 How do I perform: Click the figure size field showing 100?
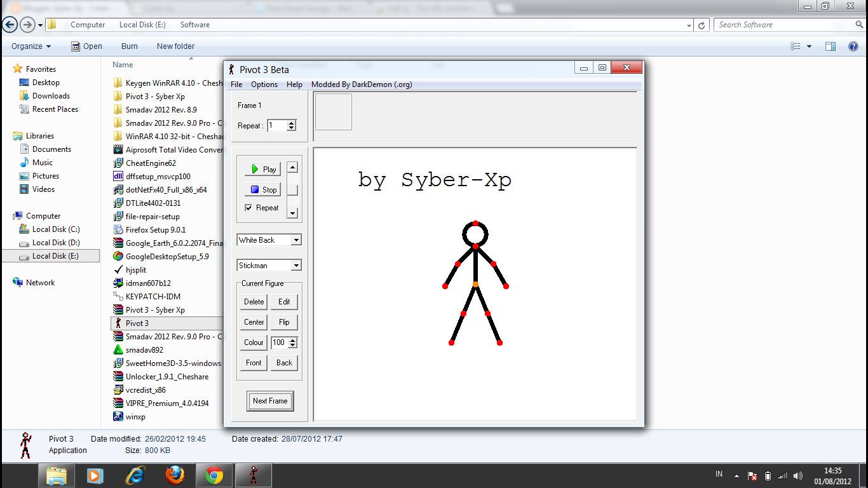(280, 342)
